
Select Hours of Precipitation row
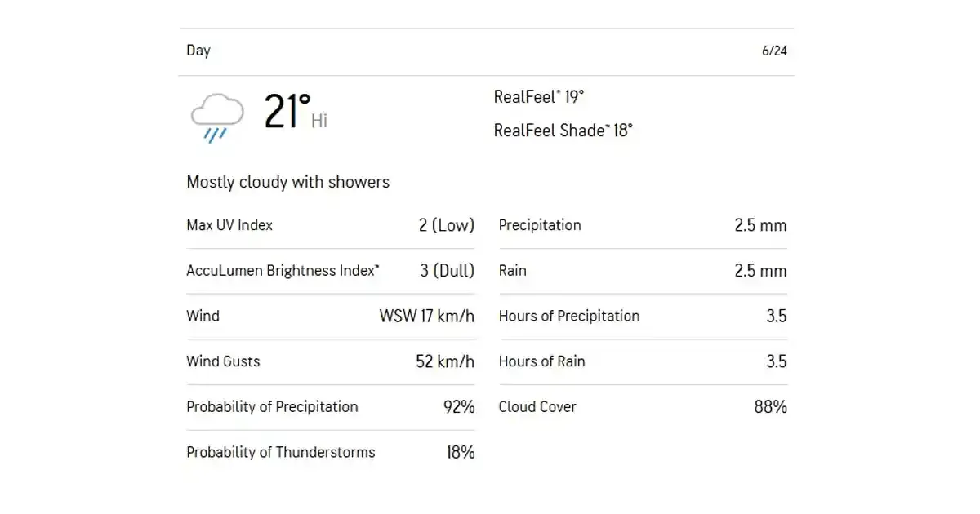643,316
